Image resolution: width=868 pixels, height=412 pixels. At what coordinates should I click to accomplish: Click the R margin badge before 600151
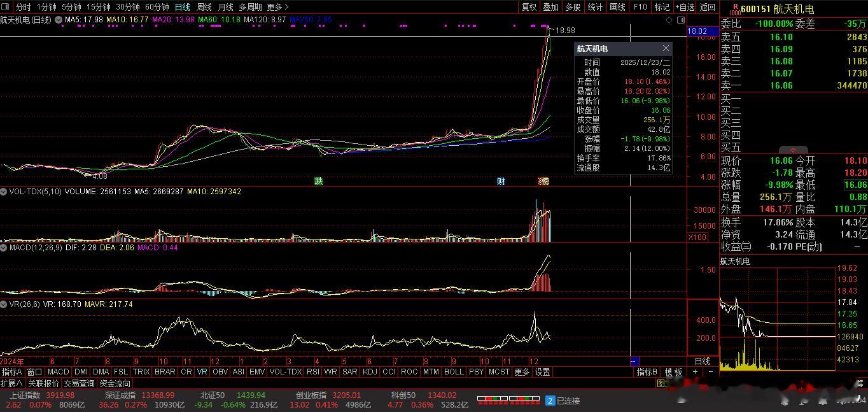tap(735, 8)
